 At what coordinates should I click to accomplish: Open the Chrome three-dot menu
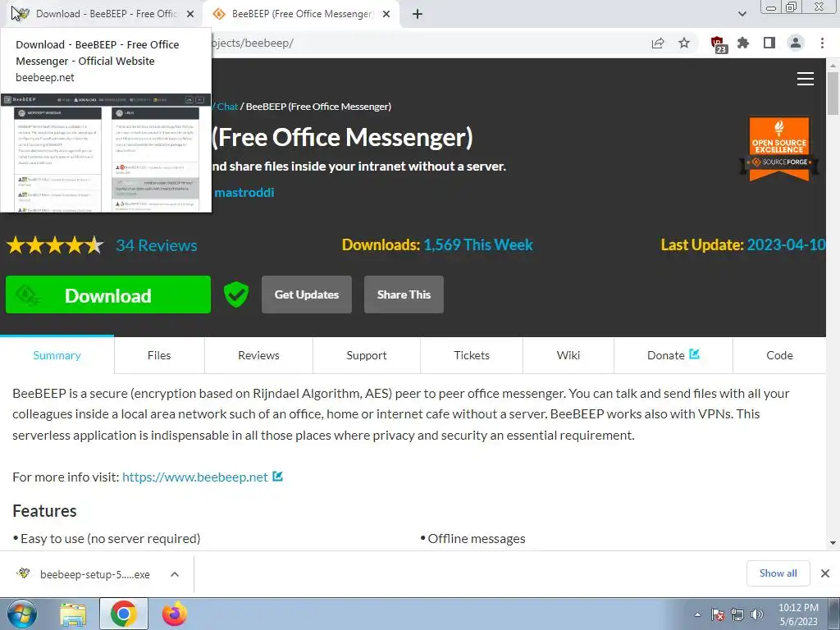point(822,43)
